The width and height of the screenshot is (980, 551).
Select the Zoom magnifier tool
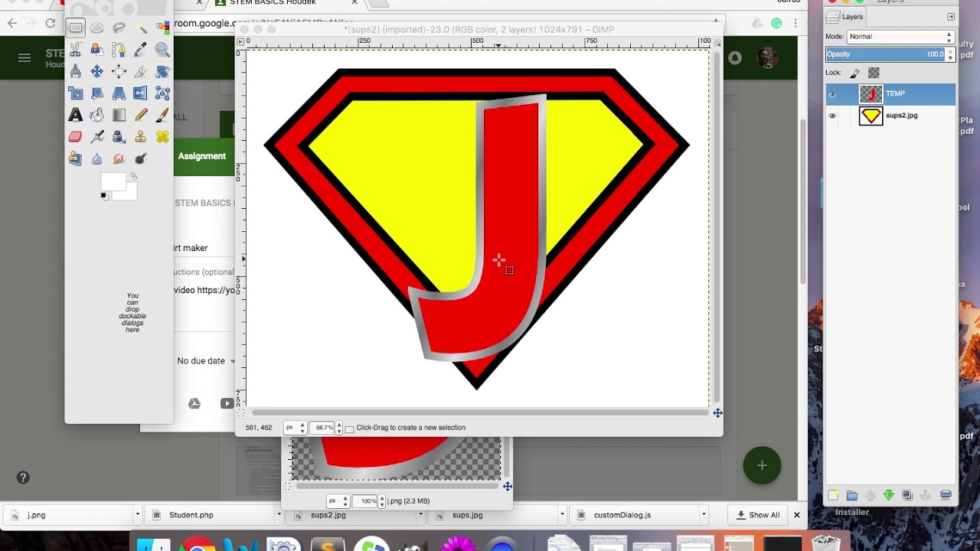(162, 50)
